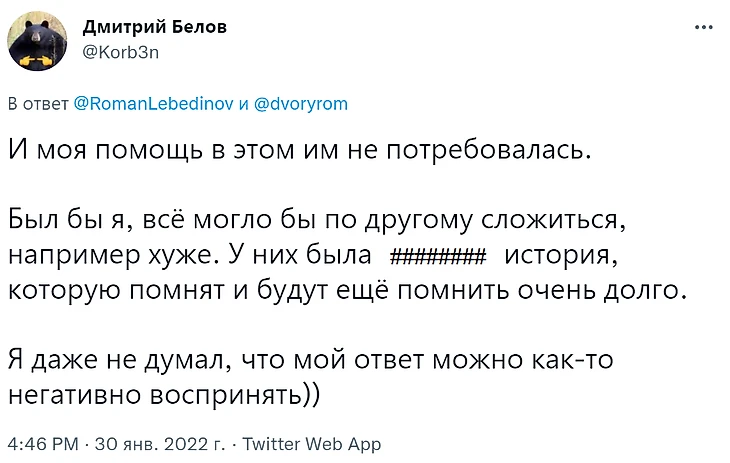
Task: Open the three-dot more options menu
Action: pos(703,27)
